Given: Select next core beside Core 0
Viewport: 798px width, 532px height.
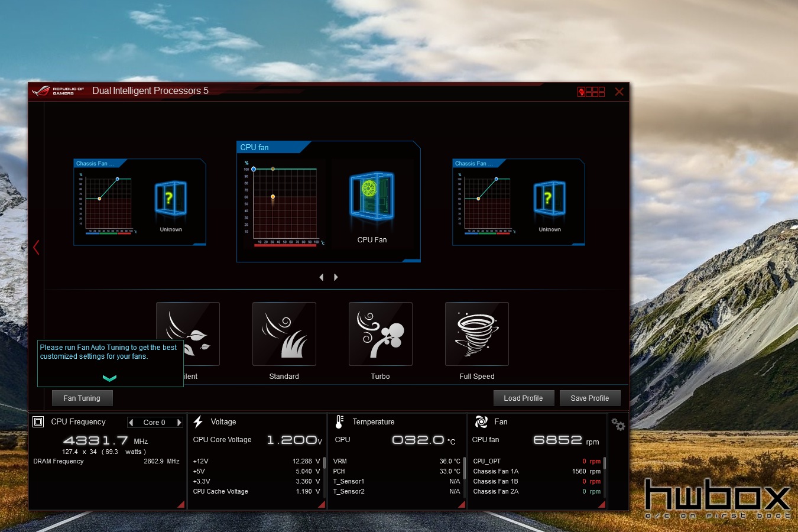Looking at the screenshot, I should [x=179, y=422].
